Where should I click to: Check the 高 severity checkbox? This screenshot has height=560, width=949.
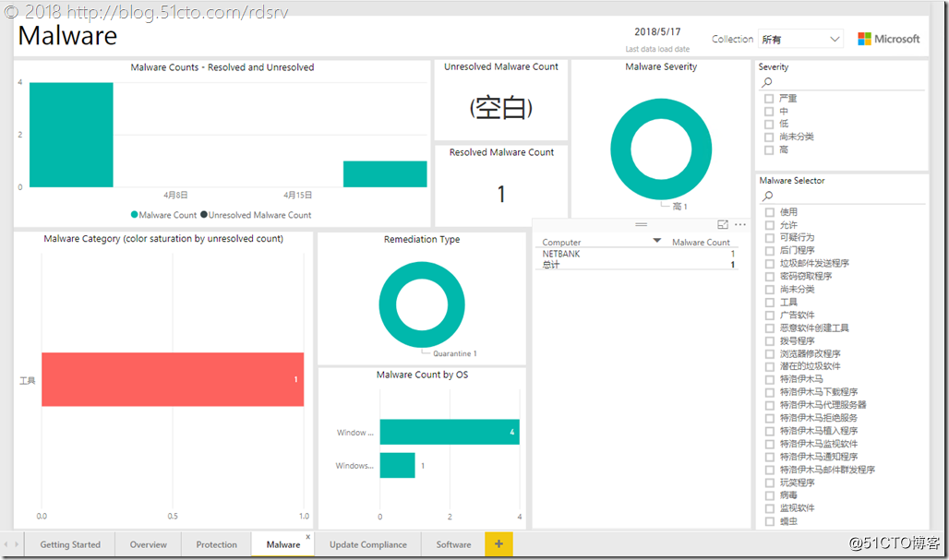769,150
